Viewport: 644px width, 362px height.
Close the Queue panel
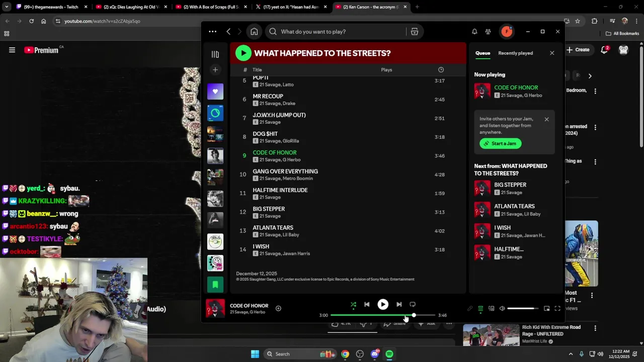(x=552, y=53)
